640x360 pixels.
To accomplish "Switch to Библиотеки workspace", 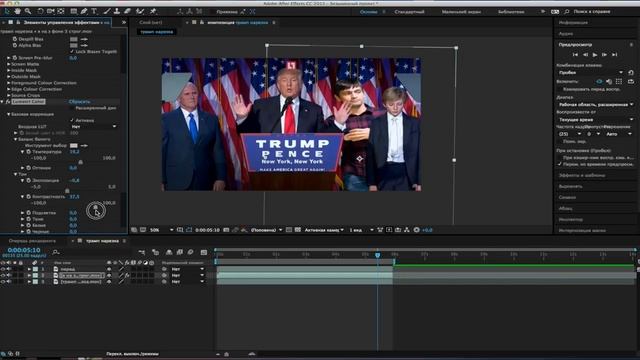I will [511, 12].
